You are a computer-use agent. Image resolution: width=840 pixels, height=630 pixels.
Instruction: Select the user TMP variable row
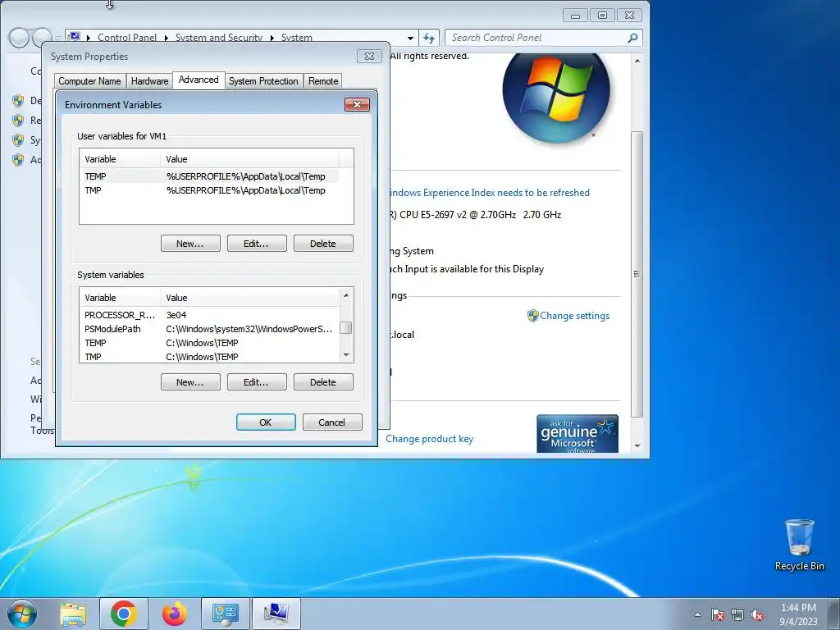click(x=209, y=190)
